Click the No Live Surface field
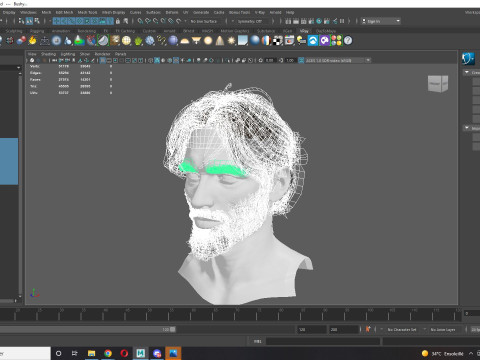This screenshot has height=360, width=480. pos(204,21)
